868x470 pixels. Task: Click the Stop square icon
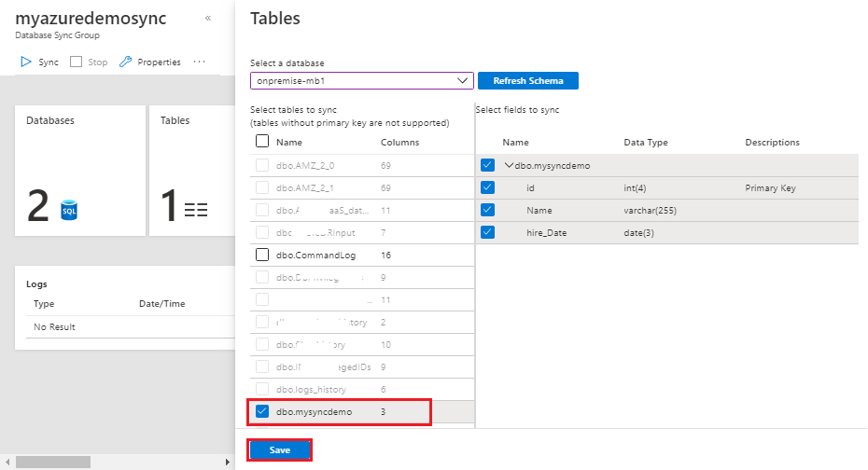(x=77, y=62)
